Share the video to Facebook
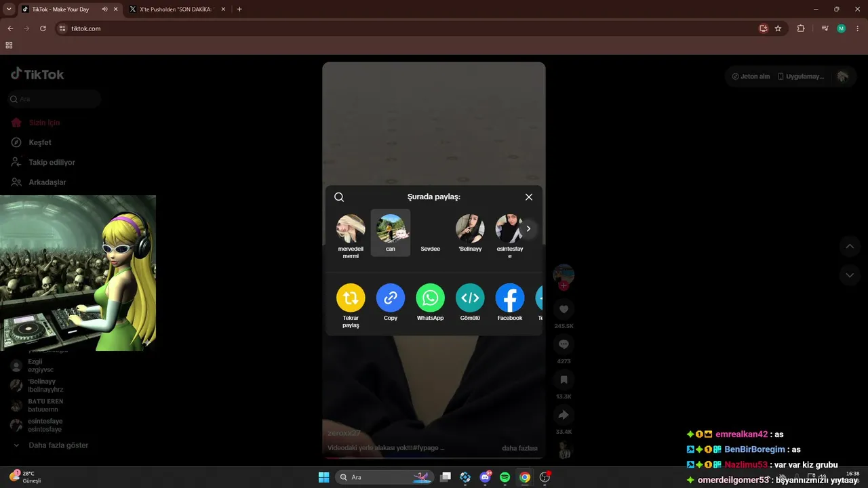Screen dimensions: 868x488 [510, 298]
